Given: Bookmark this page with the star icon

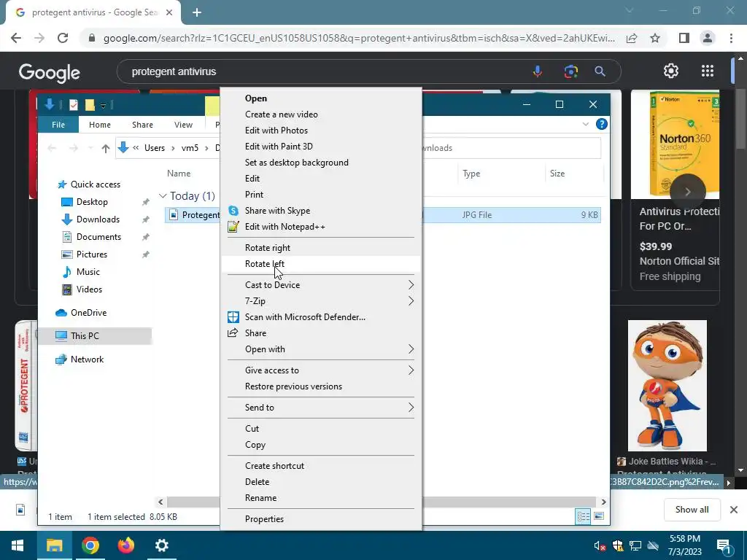Looking at the screenshot, I should click(655, 38).
